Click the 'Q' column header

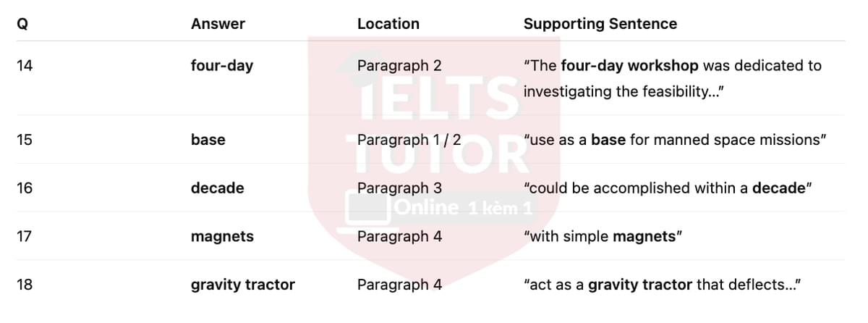[x=22, y=24]
